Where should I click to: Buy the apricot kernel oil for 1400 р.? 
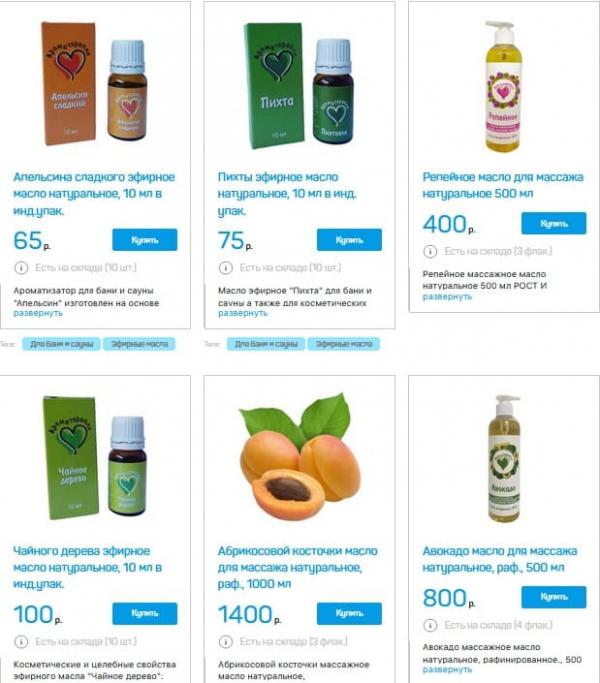[349, 613]
